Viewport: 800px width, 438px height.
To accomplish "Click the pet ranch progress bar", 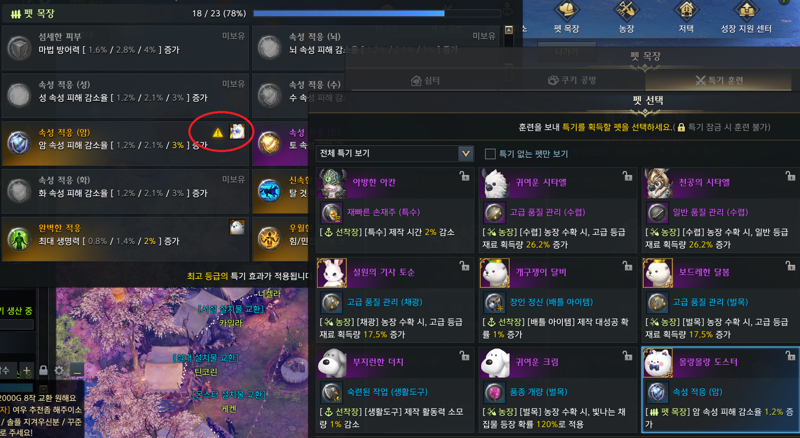I will [377, 13].
